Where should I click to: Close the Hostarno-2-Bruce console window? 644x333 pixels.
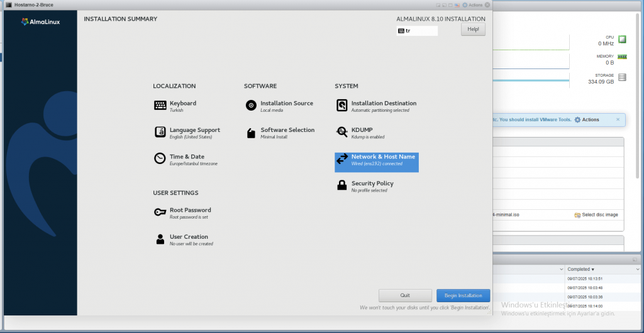tap(487, 5)
